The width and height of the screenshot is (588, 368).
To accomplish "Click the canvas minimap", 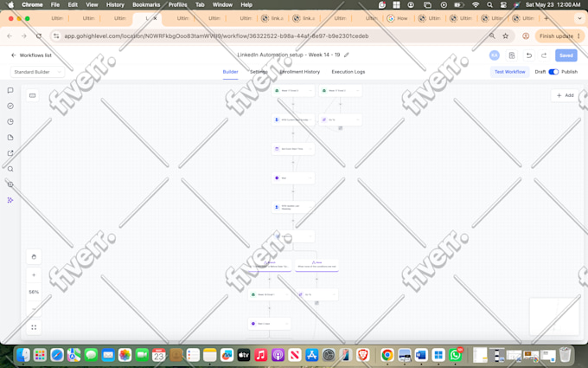I will click(x=554, y=316).
